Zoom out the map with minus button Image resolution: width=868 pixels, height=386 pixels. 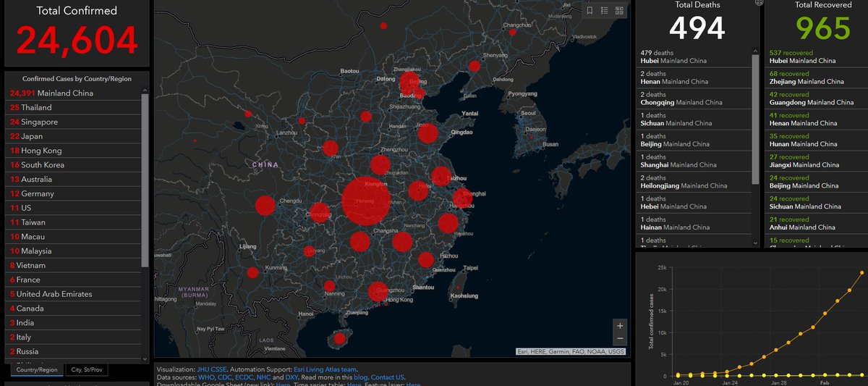pos(620,339)
